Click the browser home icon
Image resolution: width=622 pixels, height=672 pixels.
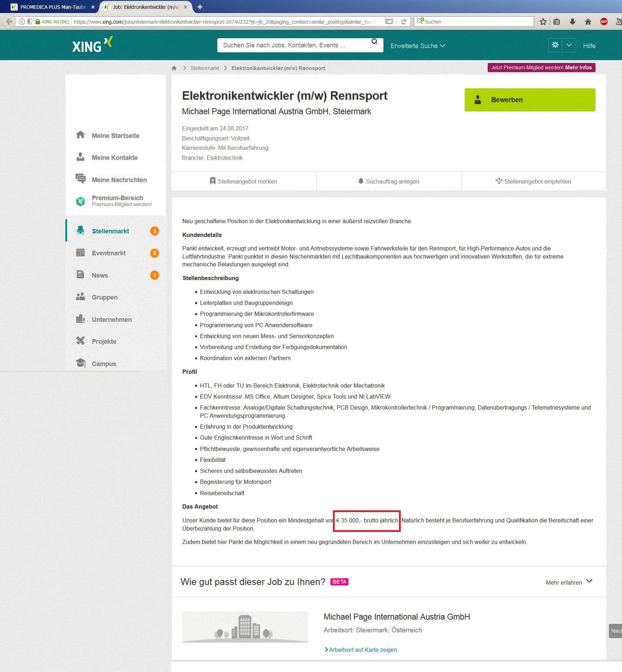point(588,22)
